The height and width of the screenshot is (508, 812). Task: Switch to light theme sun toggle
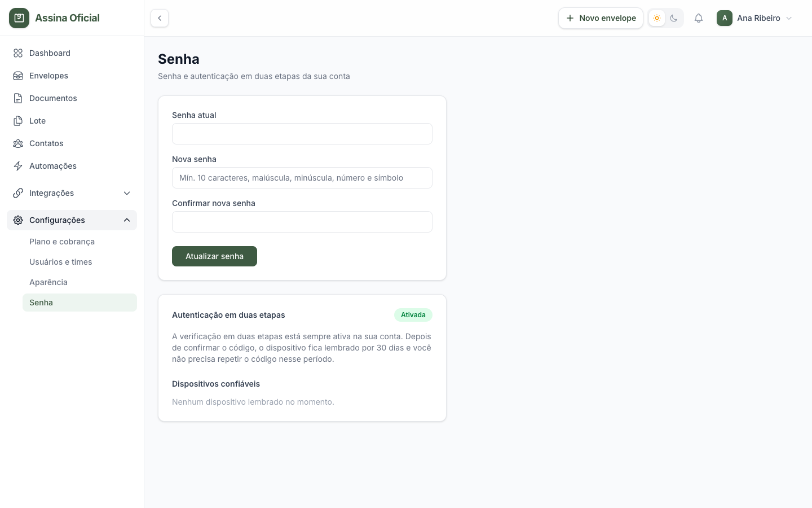pos(657,18)
